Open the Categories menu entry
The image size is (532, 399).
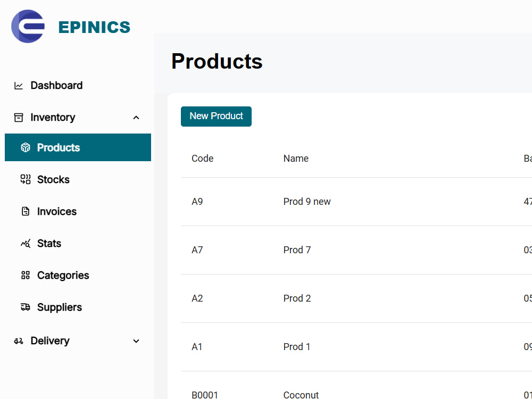[78, 275]
